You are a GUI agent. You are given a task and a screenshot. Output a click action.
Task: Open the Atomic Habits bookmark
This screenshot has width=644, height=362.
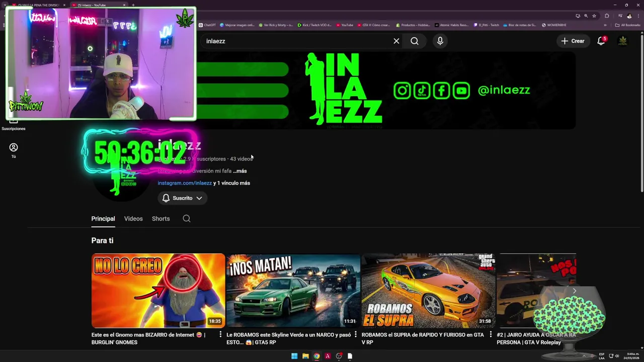(x=451, y=25)
